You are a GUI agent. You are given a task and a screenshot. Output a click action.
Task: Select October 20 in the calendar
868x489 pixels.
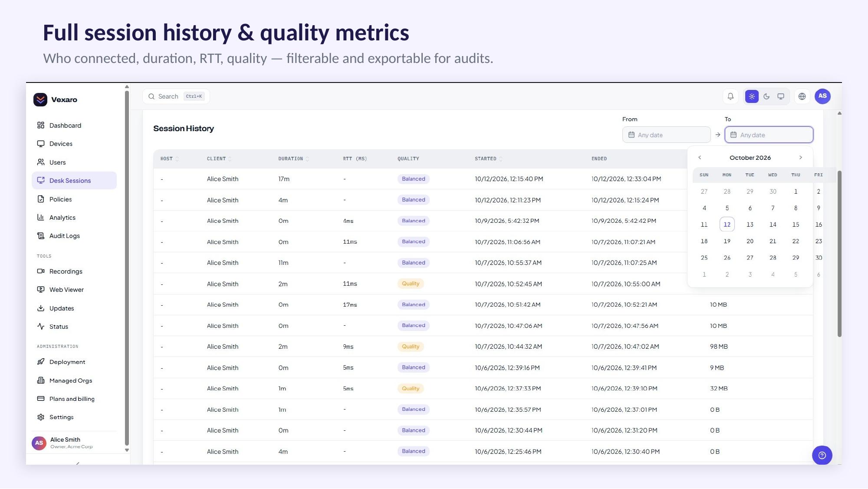(750, 241)
